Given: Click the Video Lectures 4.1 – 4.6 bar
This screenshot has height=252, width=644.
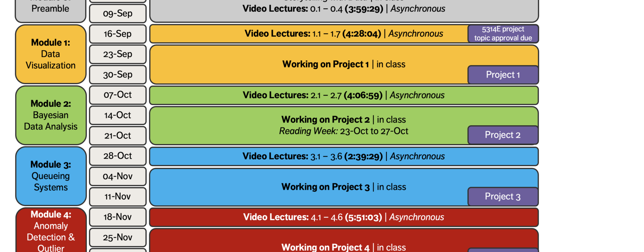Looking at the screenshot, I should click(x=343, y=217).
